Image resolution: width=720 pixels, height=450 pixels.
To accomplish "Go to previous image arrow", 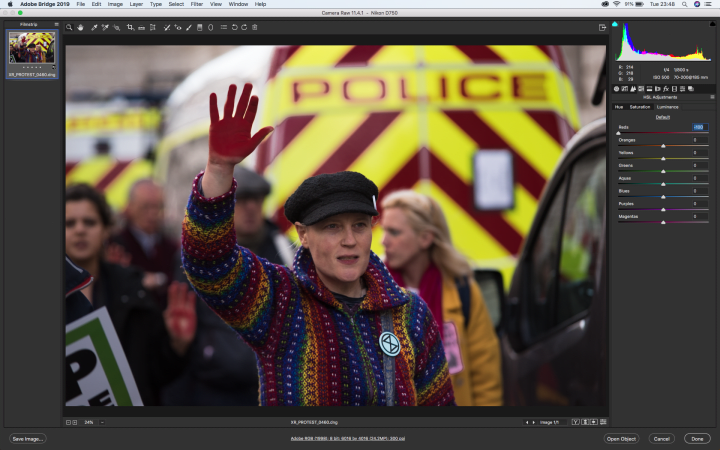I will point(527,422).
